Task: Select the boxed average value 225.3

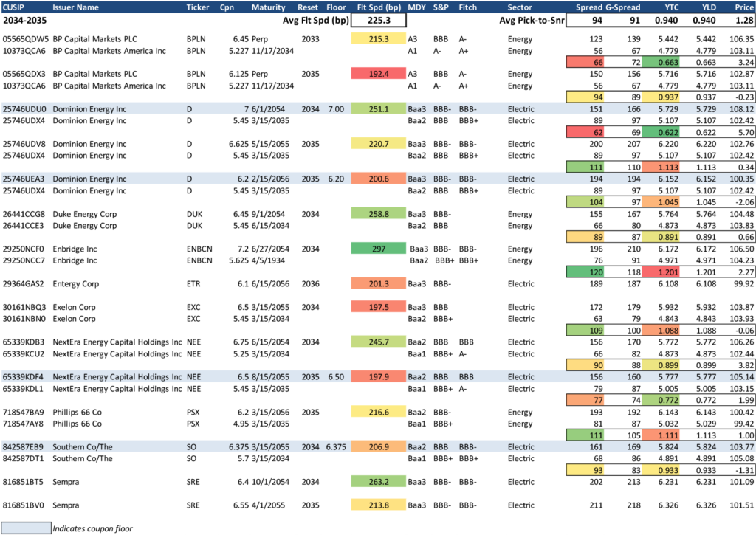Action: [379, 21]
